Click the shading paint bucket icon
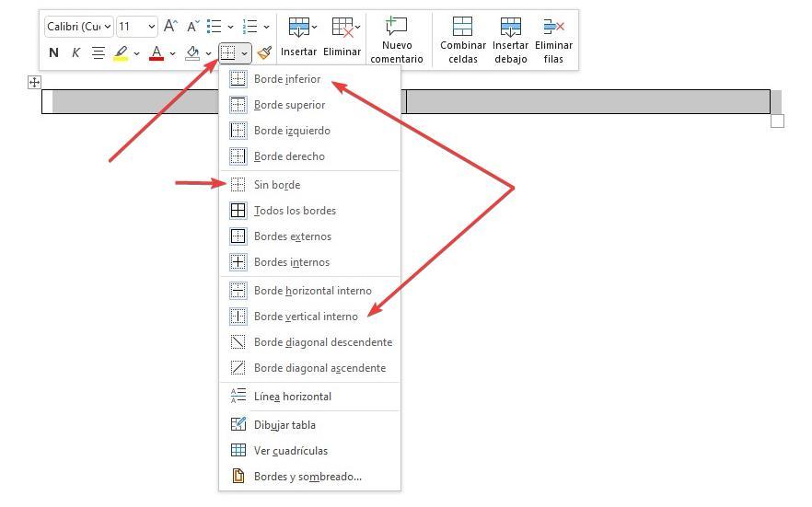The height and width of the screenshot is (507, 812). 192,52
